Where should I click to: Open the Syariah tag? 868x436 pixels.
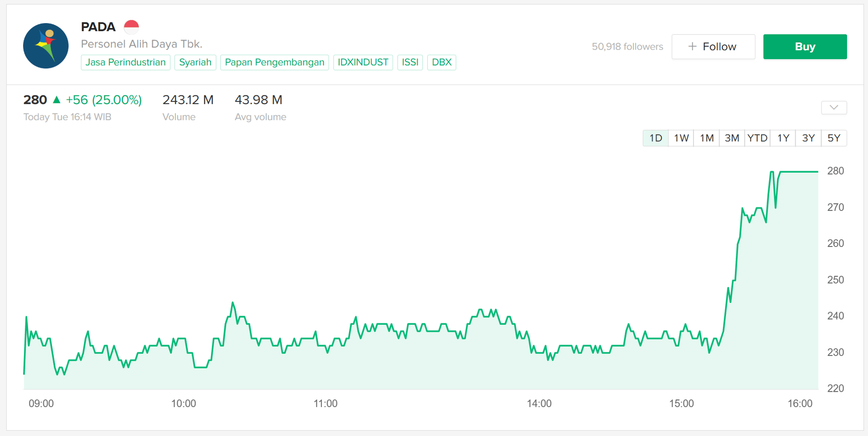point(195,62)
